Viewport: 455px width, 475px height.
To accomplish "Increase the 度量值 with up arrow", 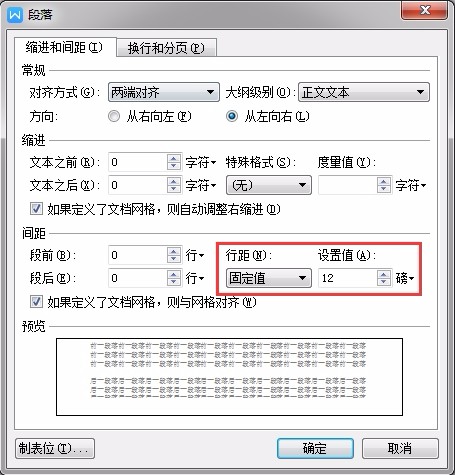I will 384,181.
